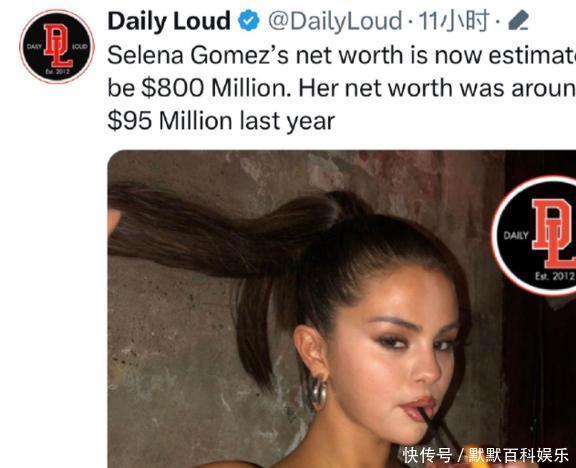The height and width of the screenshot is (468, 576).
Task: Open the Daily Loud display name
Action: point(169,21)
